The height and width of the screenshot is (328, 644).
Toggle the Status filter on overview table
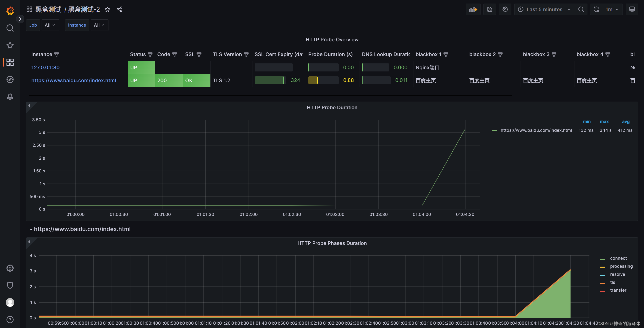pos(149,54)
